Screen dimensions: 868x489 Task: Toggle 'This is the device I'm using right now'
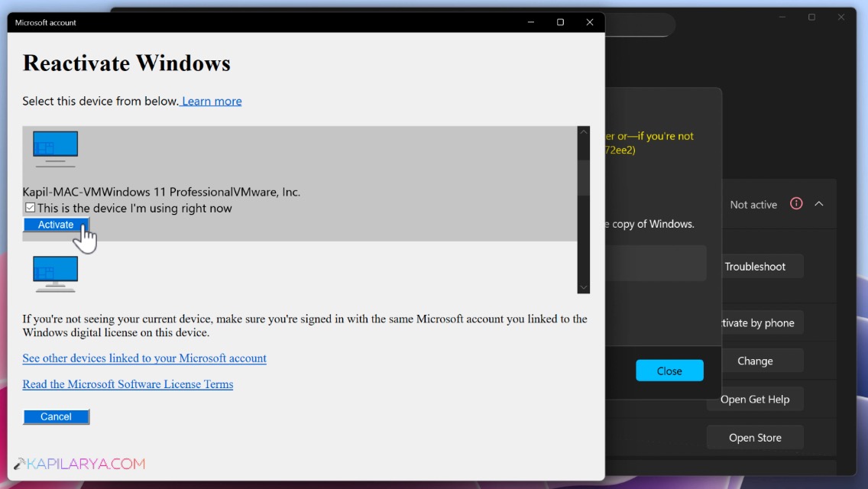30,207
